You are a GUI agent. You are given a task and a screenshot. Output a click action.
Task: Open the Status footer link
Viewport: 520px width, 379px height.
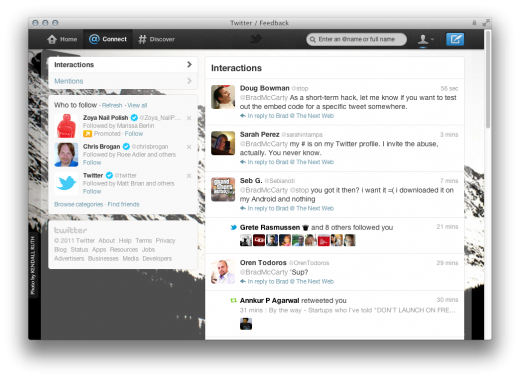(79, 250)
